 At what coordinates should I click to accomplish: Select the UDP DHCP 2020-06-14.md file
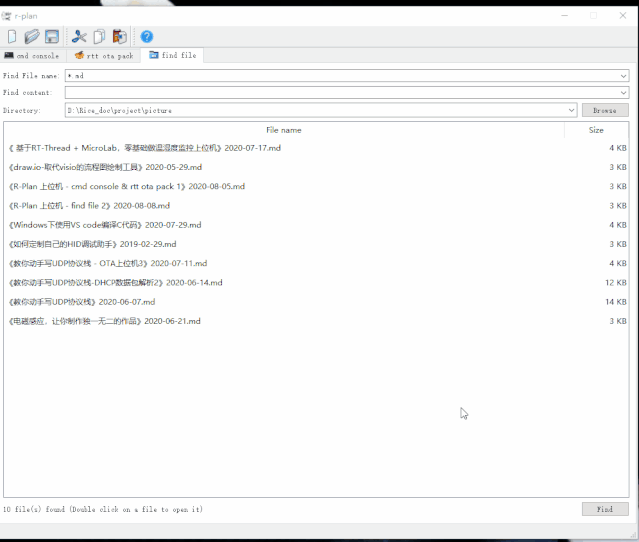click(x=316, y=282)
